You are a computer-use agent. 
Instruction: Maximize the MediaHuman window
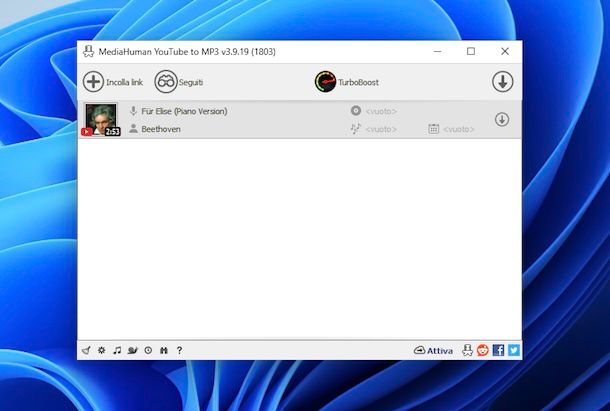pyautogui.click(x=471, y=51)
